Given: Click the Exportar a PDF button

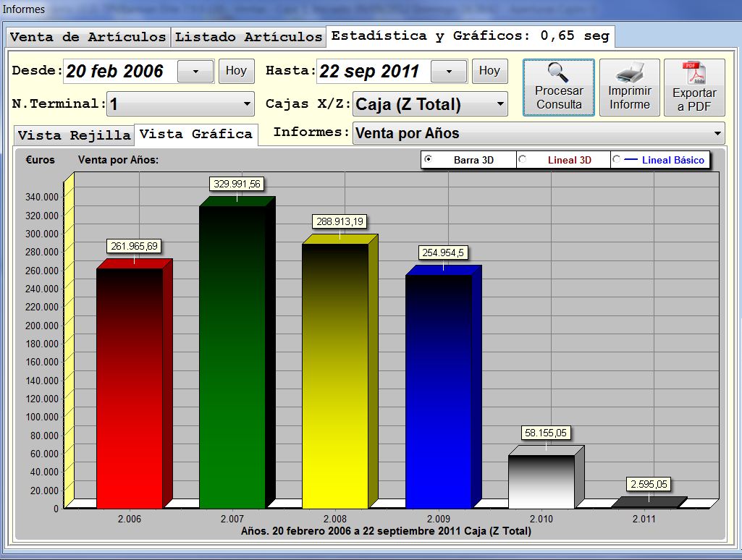Looking at the screenshot, I should (693, 88).
